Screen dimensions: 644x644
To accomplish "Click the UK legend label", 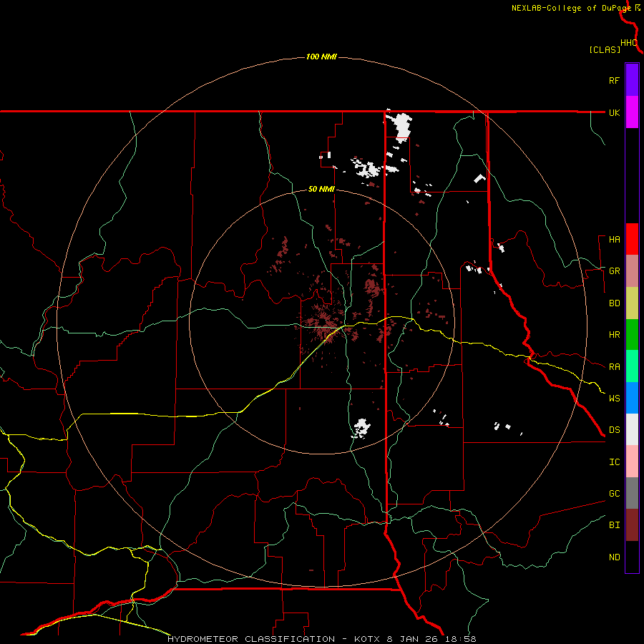I will pos(614,112).
